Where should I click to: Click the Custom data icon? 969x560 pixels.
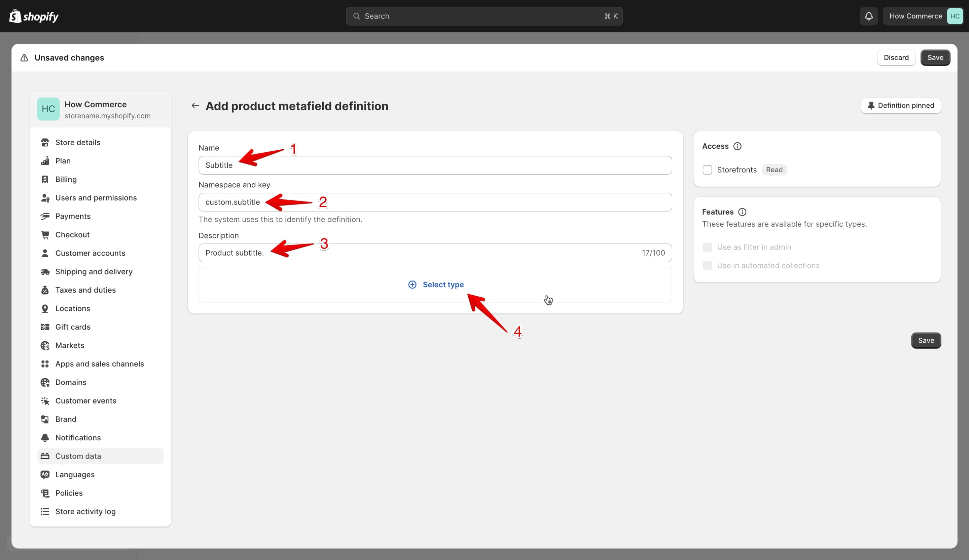tap(45, 456)
